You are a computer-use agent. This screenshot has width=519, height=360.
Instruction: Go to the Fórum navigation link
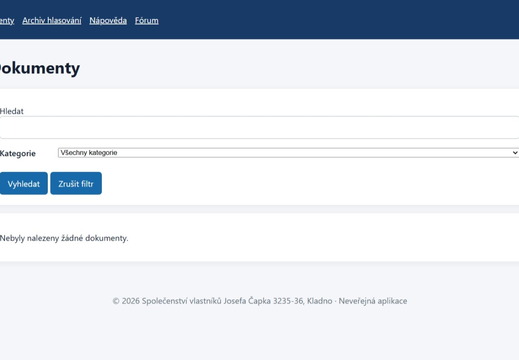(147, 21)
